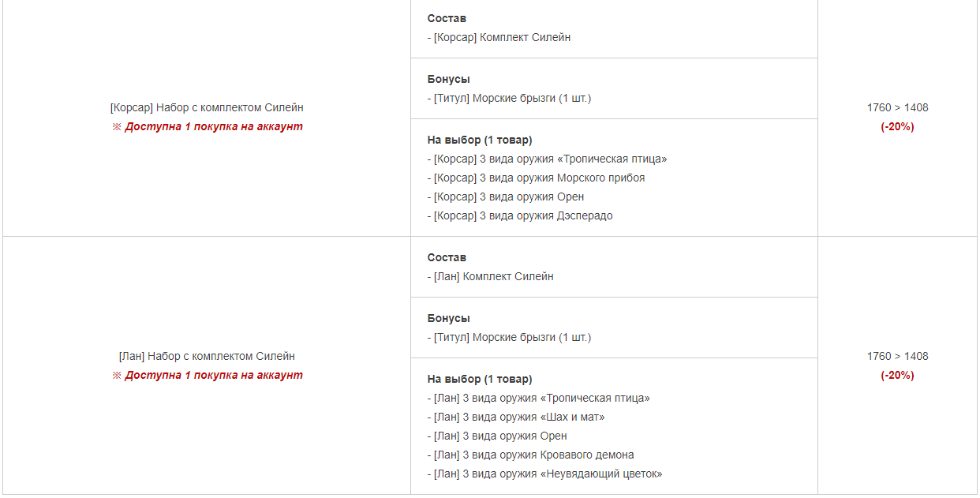Choose [Корсар] 3 вида оружия Орен
Image resolution: width=980 pixels, height=498 pixels.
506,197
